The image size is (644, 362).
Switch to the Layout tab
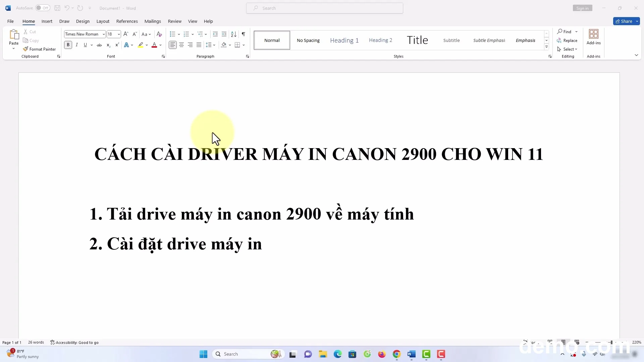click(103, 21)
